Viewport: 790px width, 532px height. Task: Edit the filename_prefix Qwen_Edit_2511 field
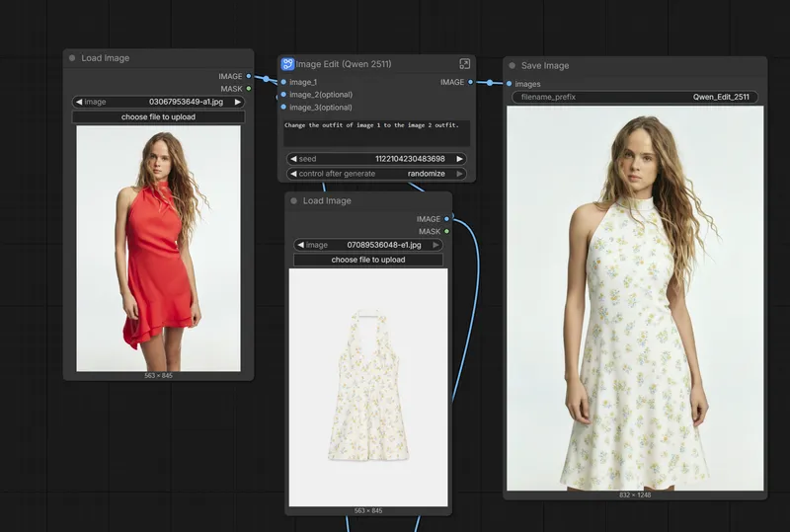(x=635, y=97)
